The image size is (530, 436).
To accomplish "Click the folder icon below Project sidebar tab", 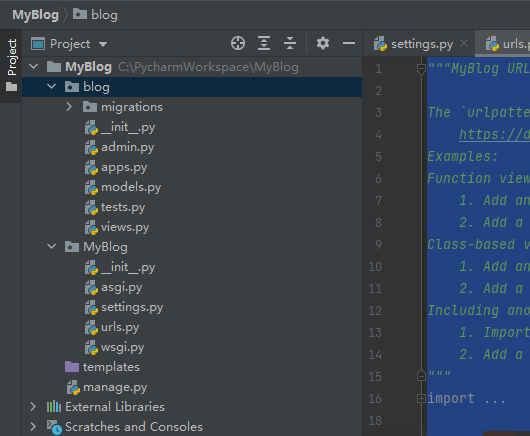I will 11,87.
